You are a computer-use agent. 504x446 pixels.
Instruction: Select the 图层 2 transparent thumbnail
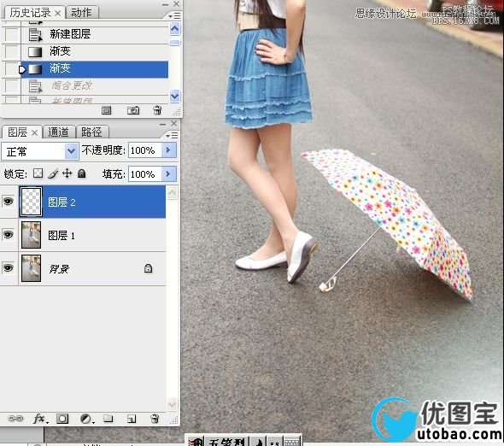point(31,202)
